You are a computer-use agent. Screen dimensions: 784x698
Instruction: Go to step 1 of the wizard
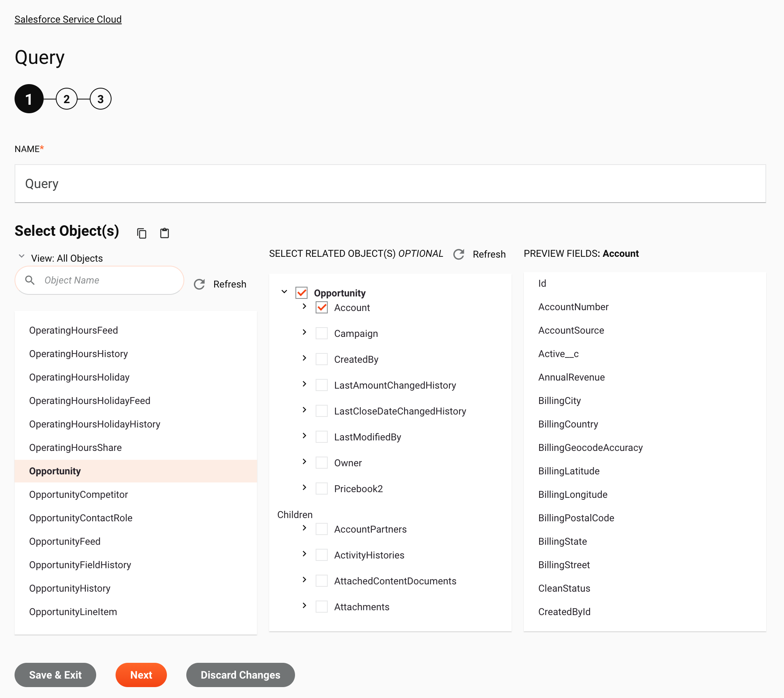click(29, 99)
